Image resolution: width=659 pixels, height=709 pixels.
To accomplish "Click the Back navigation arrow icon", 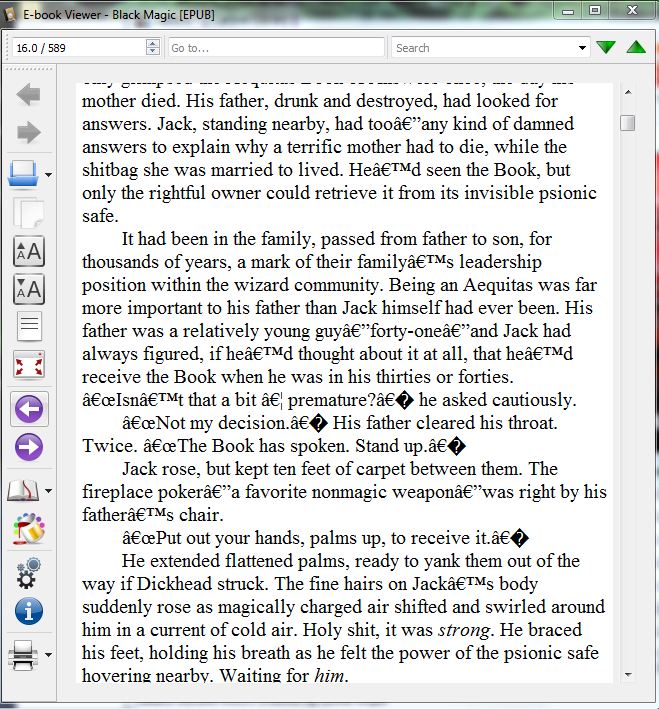I will click(x=28, y=95).
